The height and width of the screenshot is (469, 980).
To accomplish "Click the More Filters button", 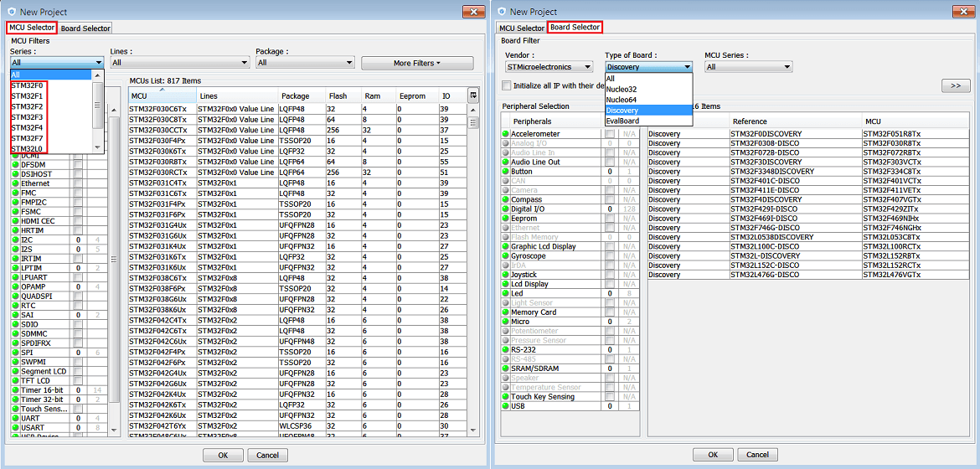I will point(417,63).
